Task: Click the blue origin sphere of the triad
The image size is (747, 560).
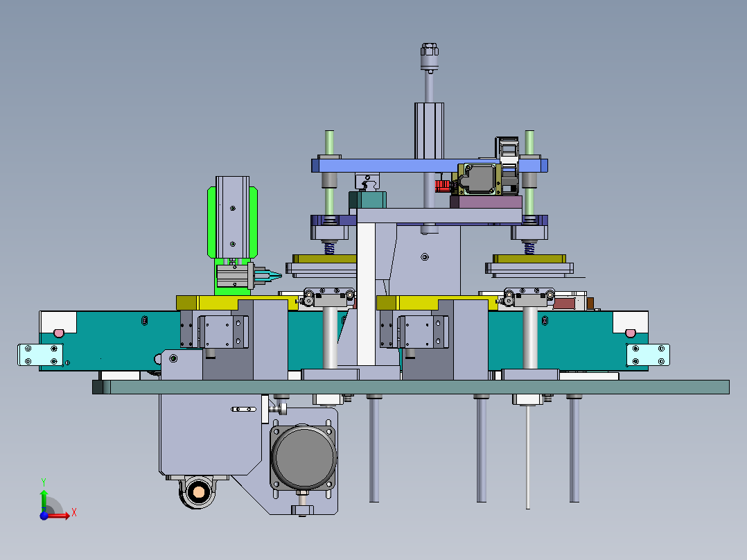Action: point(44,516)
